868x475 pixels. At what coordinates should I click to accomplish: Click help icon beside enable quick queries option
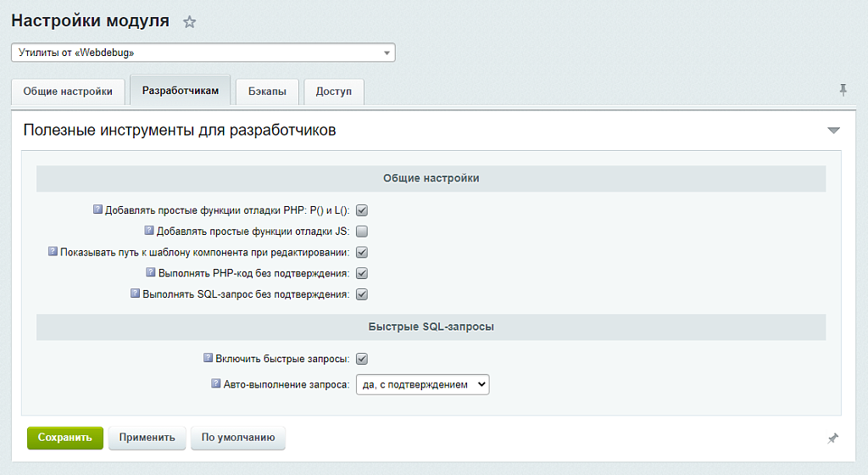coord(208,358)
